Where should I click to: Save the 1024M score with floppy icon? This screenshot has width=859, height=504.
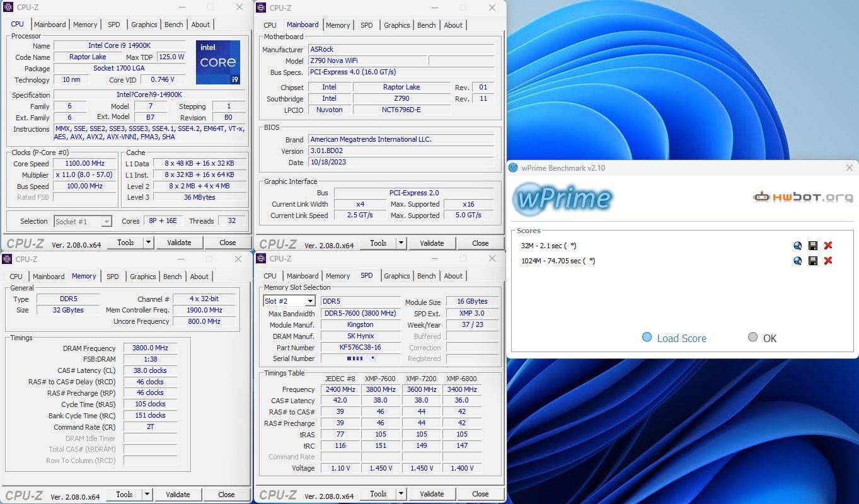(x=813, y=261)
